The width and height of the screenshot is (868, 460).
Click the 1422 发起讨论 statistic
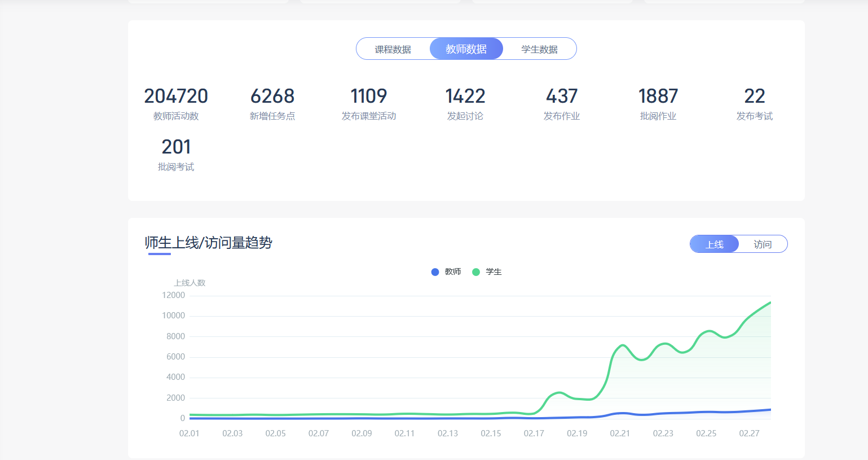465,97
